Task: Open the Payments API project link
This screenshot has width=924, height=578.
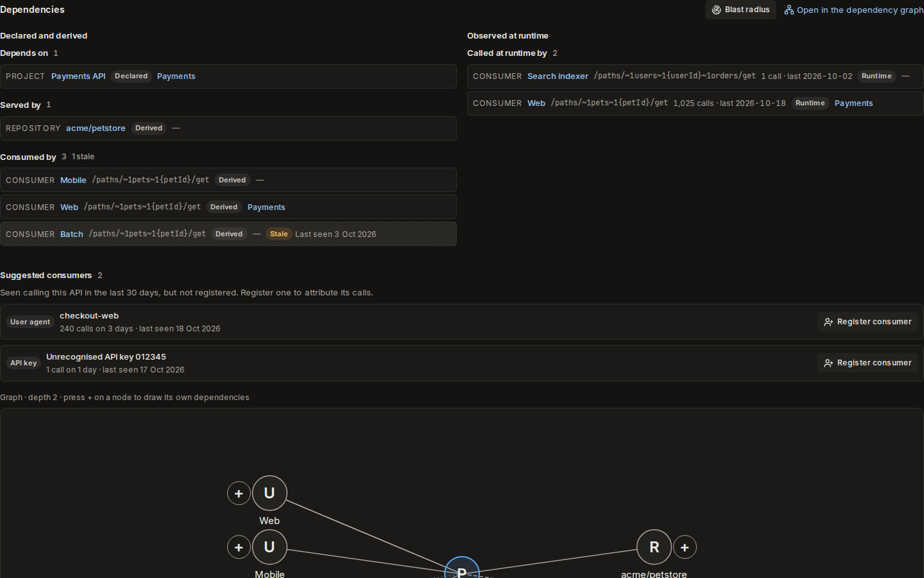Action: pos(78,76)
